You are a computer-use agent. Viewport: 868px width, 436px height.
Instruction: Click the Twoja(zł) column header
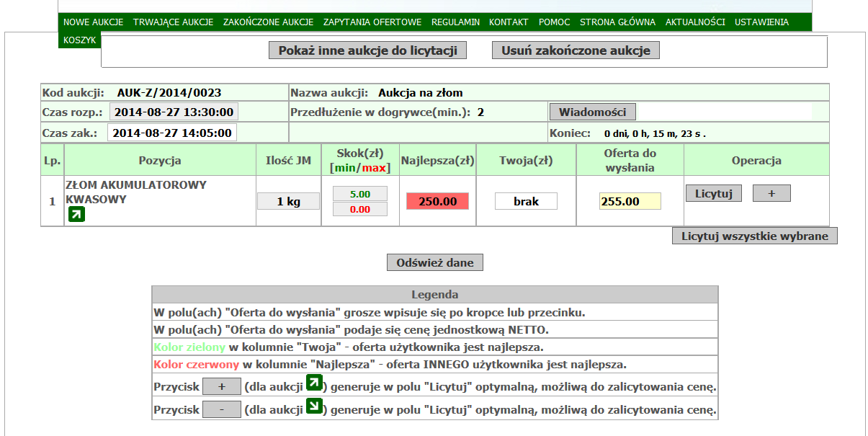[x=526, y=160]
